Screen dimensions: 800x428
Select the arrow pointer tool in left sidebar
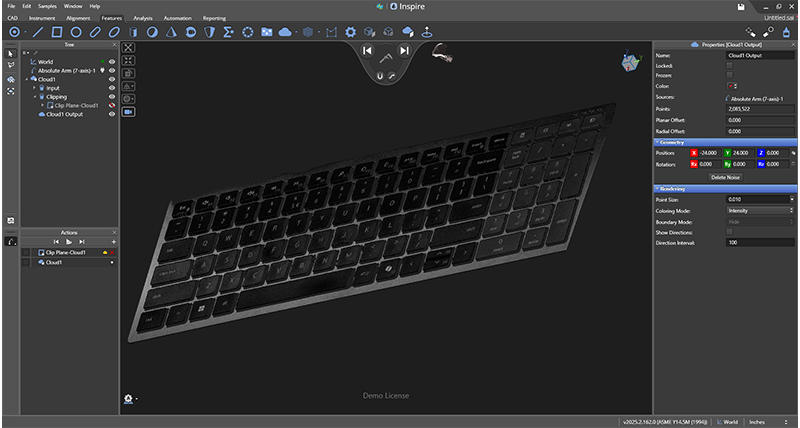coord(11,53)
